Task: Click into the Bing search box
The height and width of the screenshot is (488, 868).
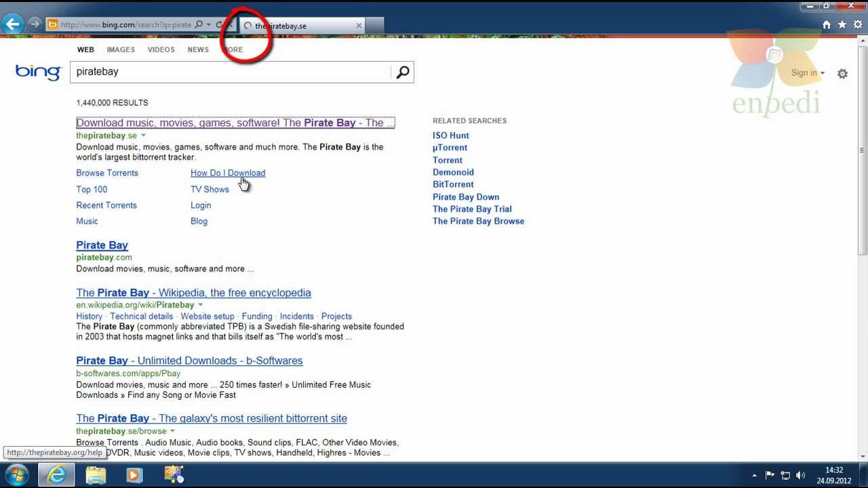Action: pos(231,72)
